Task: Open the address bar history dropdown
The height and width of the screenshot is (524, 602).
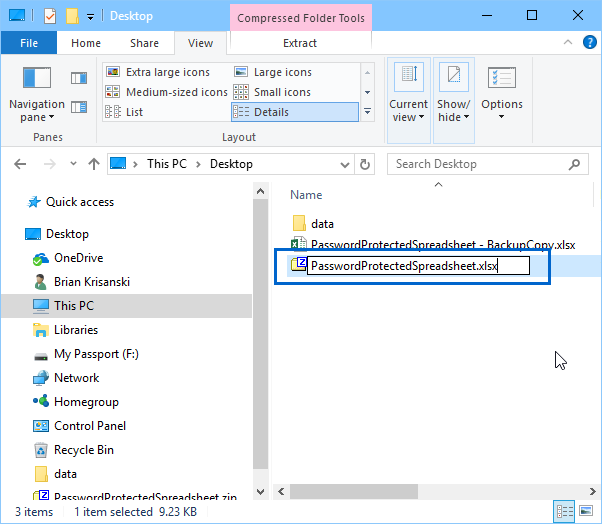Action: pyautogui.click(x=345, y=165)
